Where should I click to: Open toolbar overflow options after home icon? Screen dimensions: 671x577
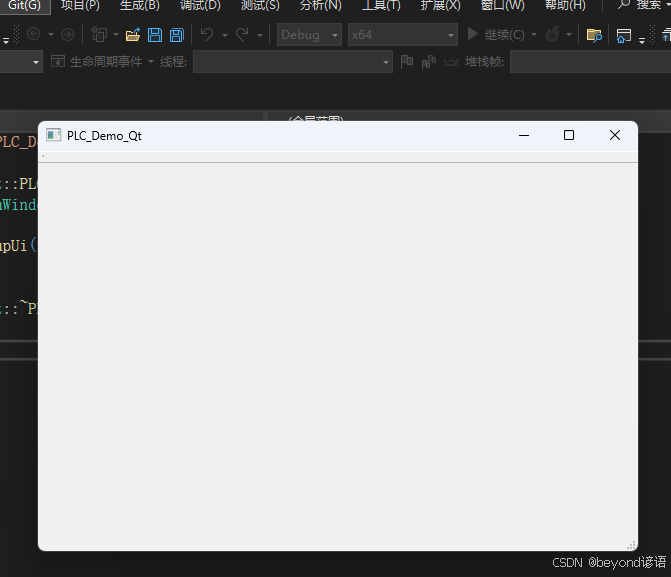(x=641, y=40)
